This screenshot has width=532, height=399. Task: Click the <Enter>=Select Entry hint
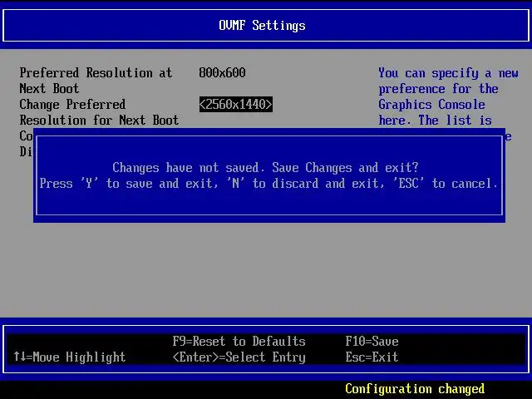tap(239, 357)
